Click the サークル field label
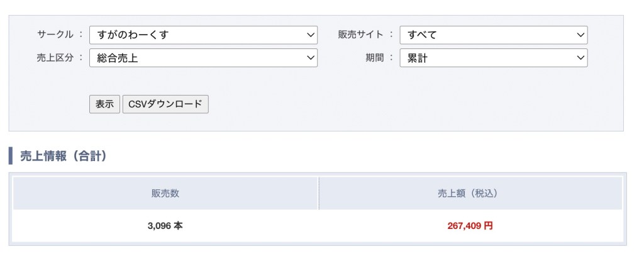The image size is (644, 256). [55, 35]
